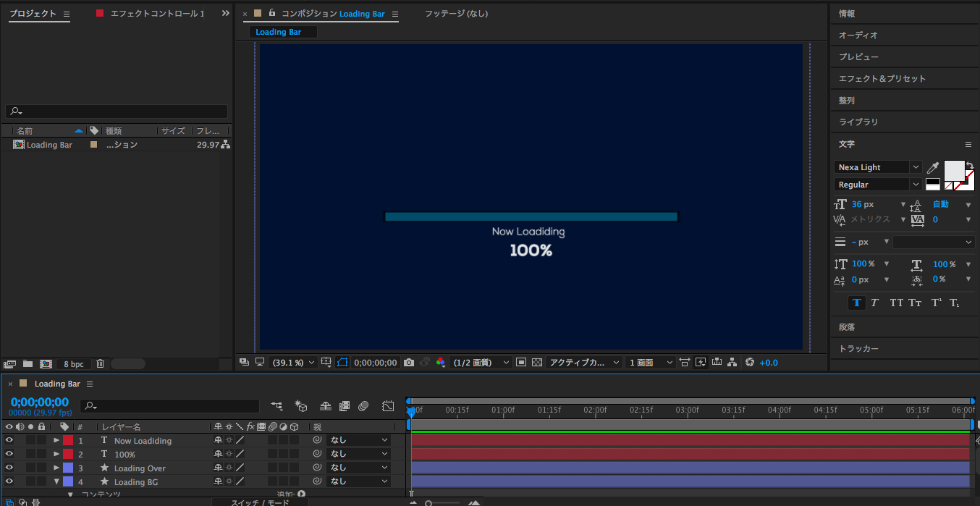
Task: Expand the Loading Over layer properties
Action: [x=56, y=468]
